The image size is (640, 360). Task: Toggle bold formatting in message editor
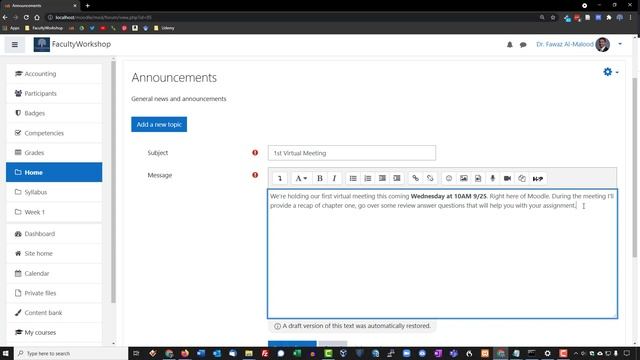(x=320, y=178)
